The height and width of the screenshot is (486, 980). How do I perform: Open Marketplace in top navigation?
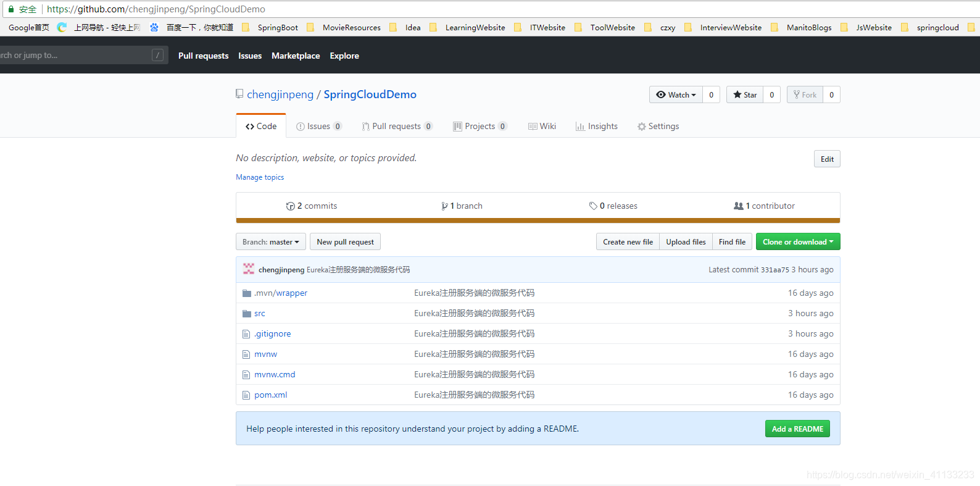(296, 56)
